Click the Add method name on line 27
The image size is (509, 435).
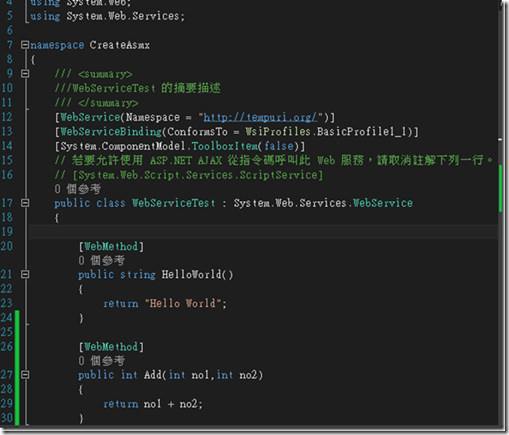[x=153, y=375]
